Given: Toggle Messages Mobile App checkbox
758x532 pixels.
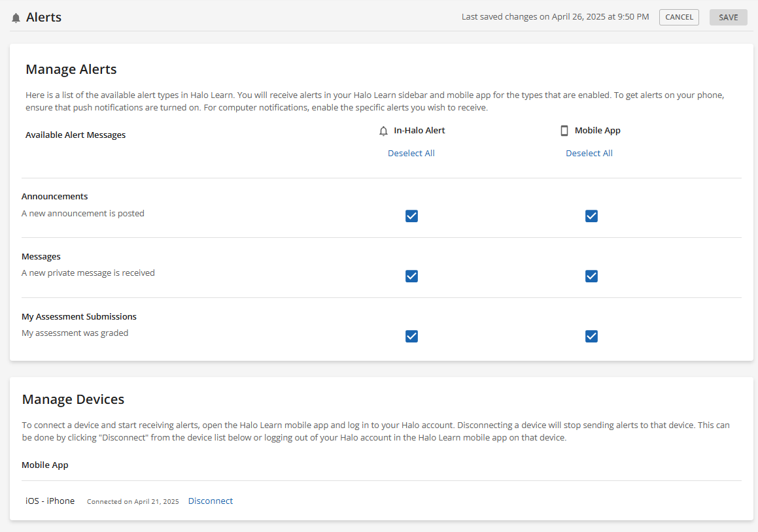Looking at the screenshot, I should click(591, 276).
